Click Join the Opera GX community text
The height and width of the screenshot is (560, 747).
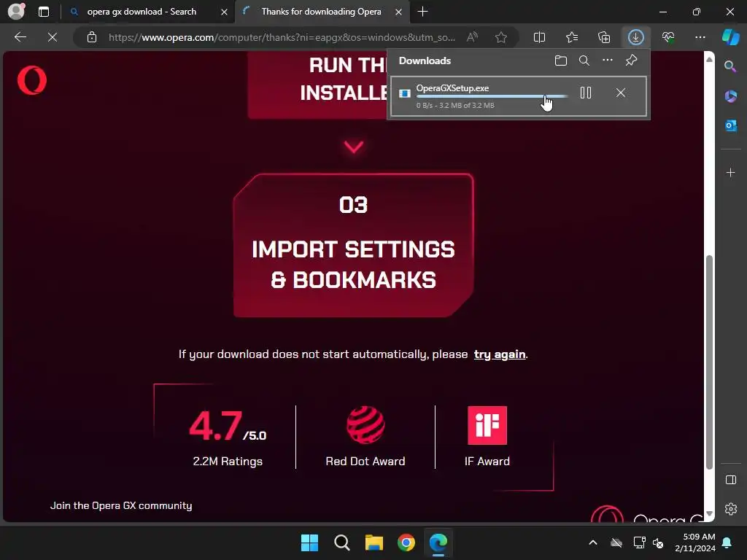pos(121,505)
